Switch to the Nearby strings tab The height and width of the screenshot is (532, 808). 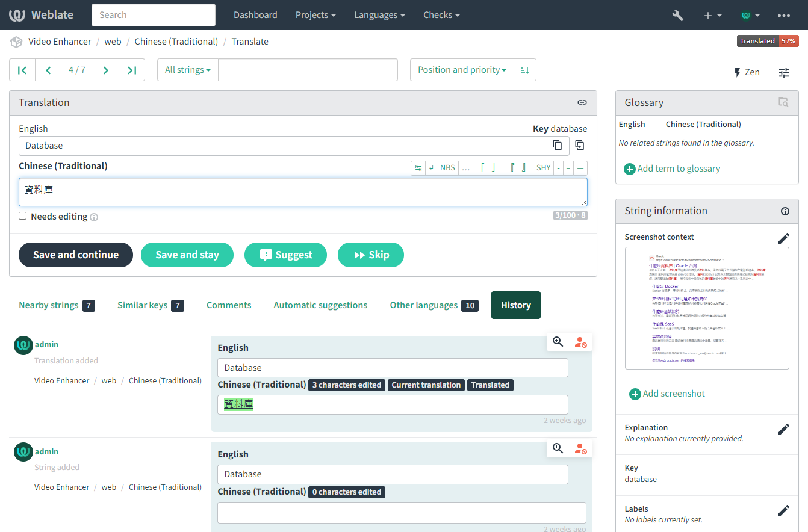(57, 305)
